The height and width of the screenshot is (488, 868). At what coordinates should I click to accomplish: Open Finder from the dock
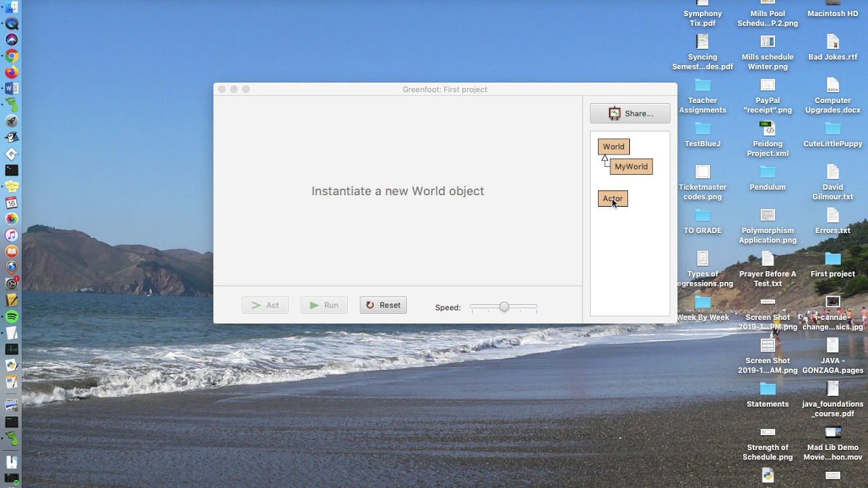[12, 7]
